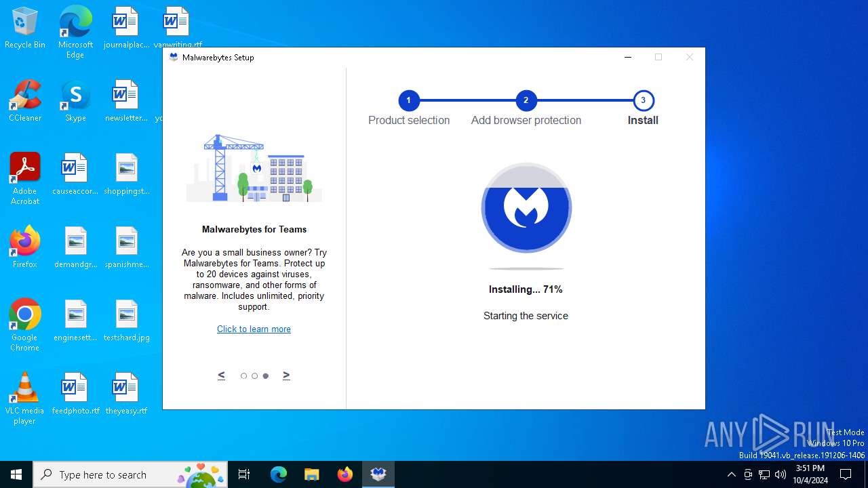Click the Malwarebytes logo install progress graphic
Viewport: 868px width, 488px height.
point(526,207)
